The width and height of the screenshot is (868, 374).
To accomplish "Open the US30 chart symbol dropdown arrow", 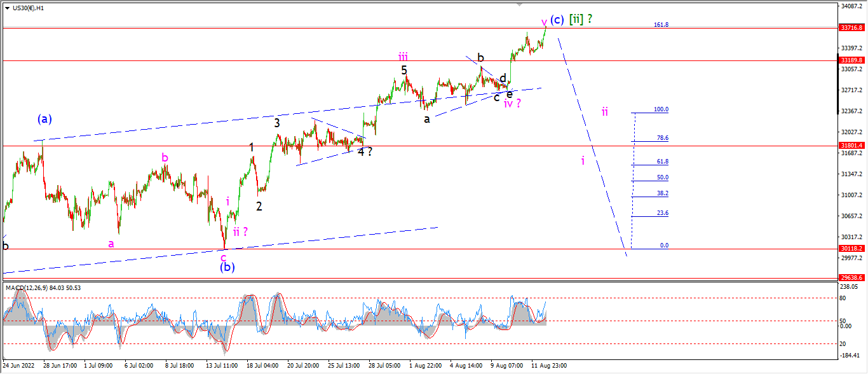I will [8, 8].
